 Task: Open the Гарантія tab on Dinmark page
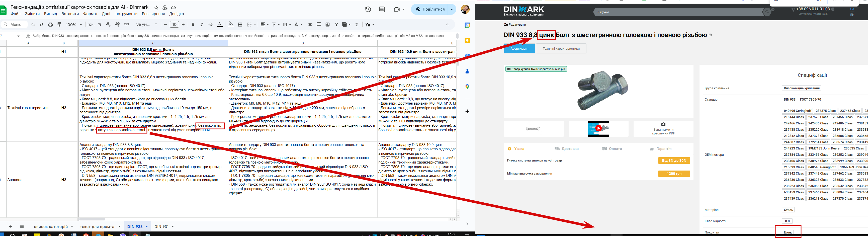pos(660,149)
